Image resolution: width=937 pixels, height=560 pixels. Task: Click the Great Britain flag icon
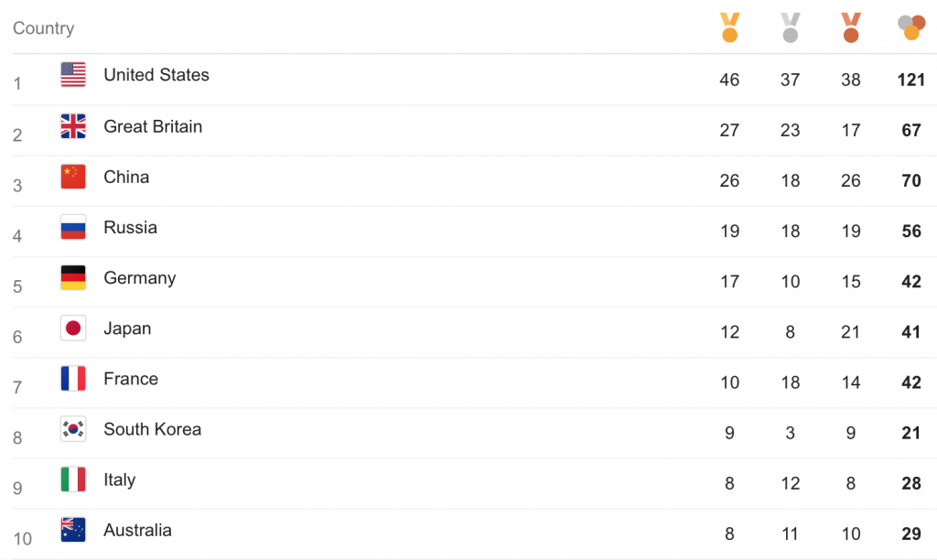pos(73,126)
